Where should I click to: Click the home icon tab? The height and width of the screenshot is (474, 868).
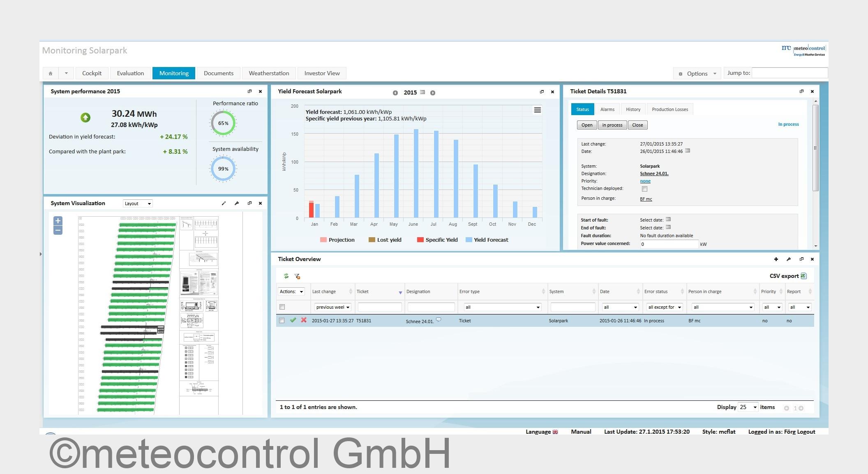coord(51,73)
